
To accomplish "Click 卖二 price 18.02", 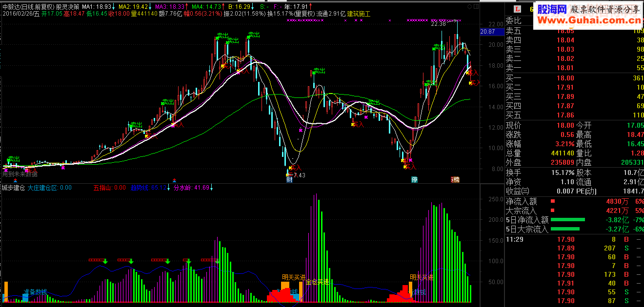I will pyautogui.click(x=566, y=58).
